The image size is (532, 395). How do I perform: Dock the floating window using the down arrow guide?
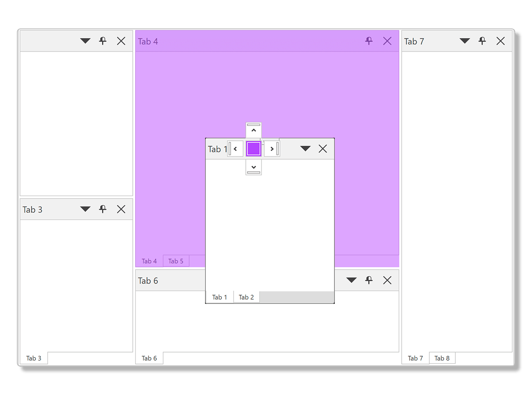click(253, 167)
